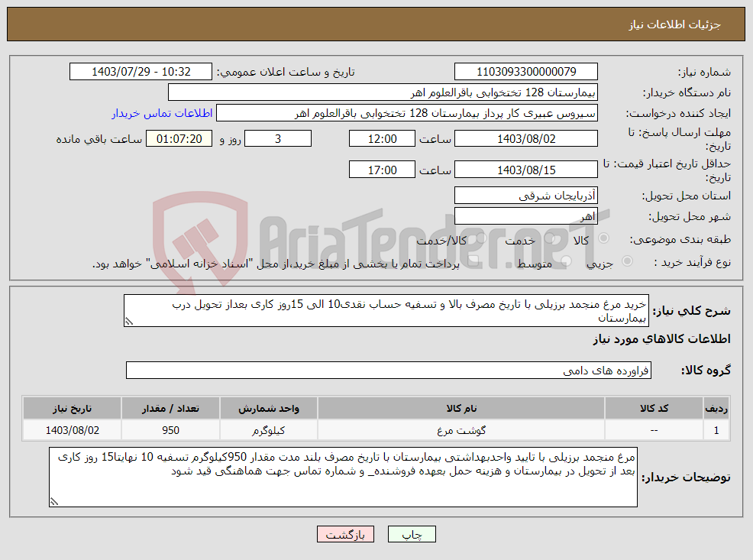Click the announcement date field 1403/07/29 - 10:32
The image size is (753, 560).
[141, 72]
